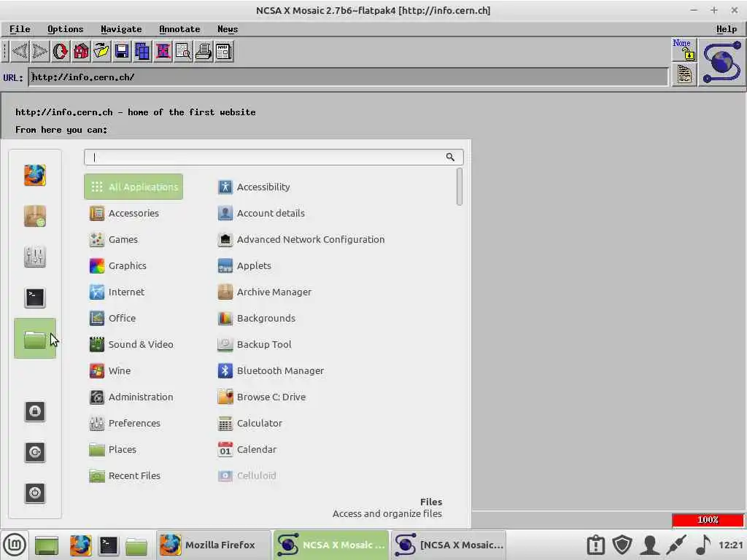Open newsgroups with the newspaper icon

[223, 51]
